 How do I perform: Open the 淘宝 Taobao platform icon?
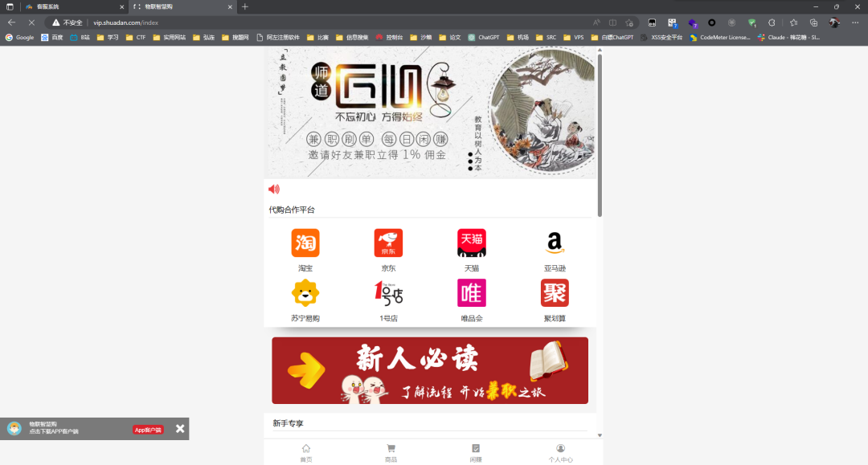click(x=305, y=243)
